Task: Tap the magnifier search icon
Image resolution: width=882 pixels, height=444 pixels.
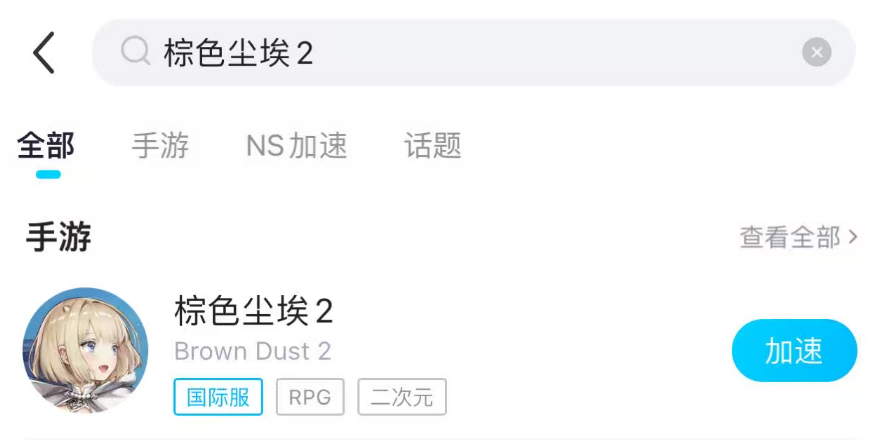Action: pyautogui.click(x=135, y=52)
